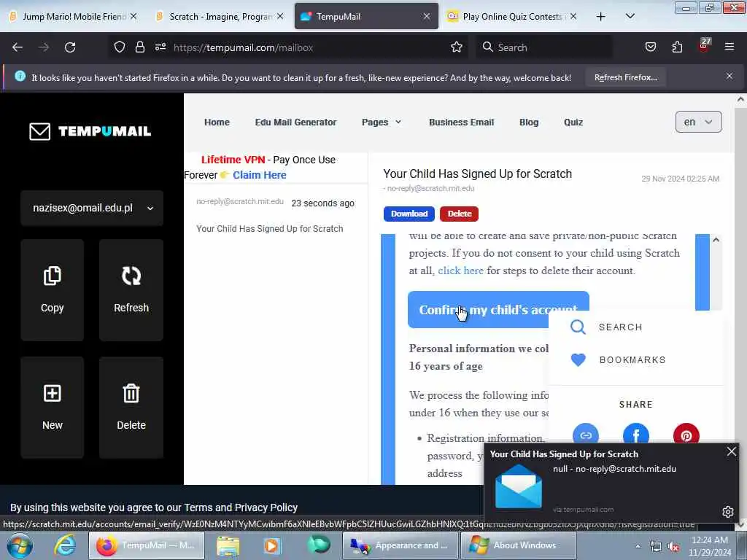747x560 pixels.
Task: Open the Windows Start button
Action: pyautogui.click(x=20, y=545)
